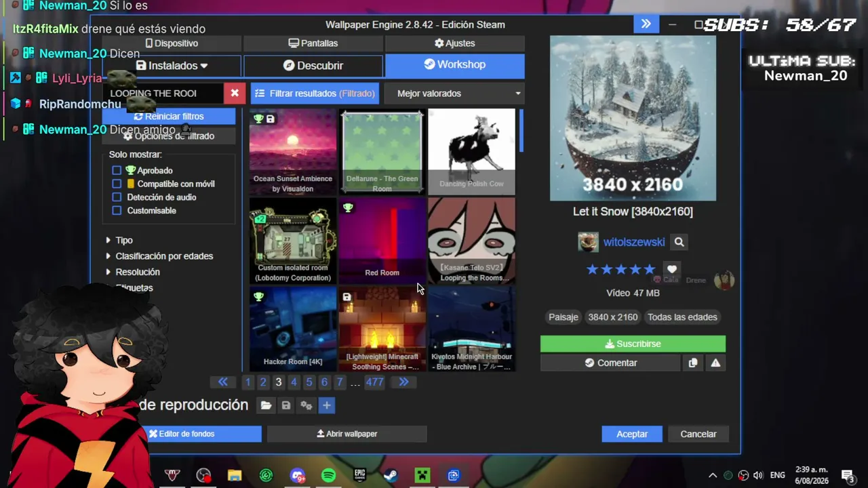This screenshot has height=488, width=868.
Task: Show hidden system tray icons
Action: (x=713, y=475)
